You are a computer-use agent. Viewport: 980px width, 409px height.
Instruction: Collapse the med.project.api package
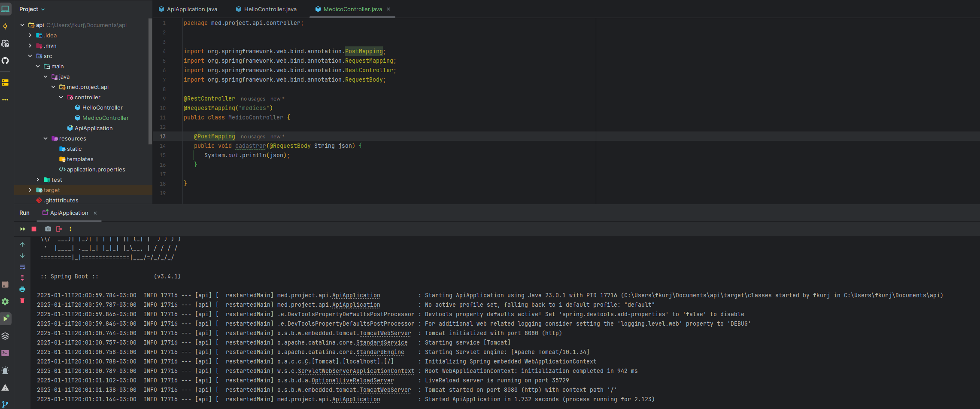click(53, 87)
